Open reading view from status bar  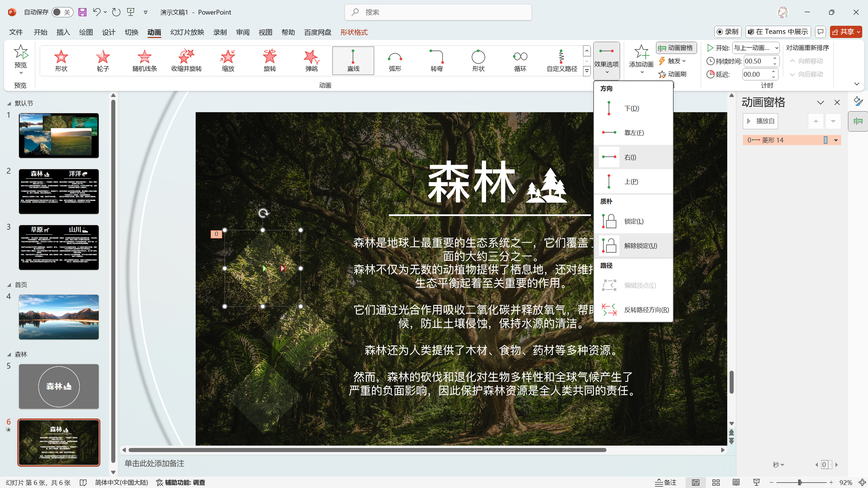(x=736, y=482)
